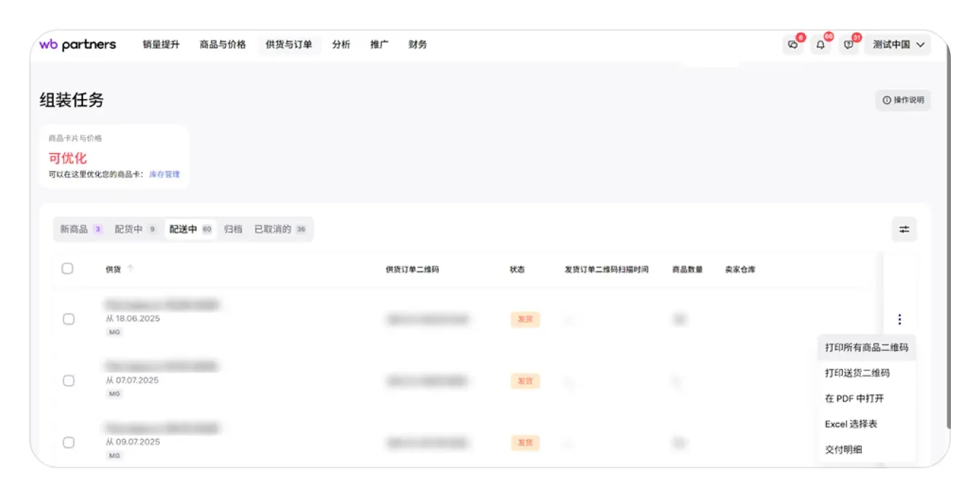The width and height of the screenshot is (980, 496).
Task: Check the row dated 18.06.2025
Action: point(69,319)
